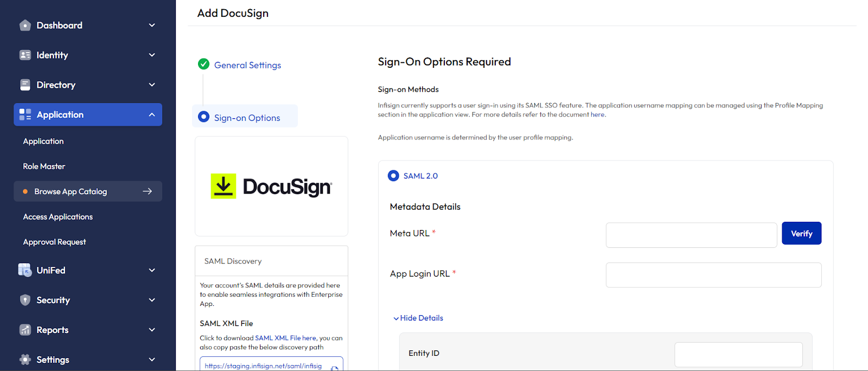The height and width of the screenshot is (371, 868).
Task: Click the Sign-on Options step indicator circle
Action: [204, 117]
